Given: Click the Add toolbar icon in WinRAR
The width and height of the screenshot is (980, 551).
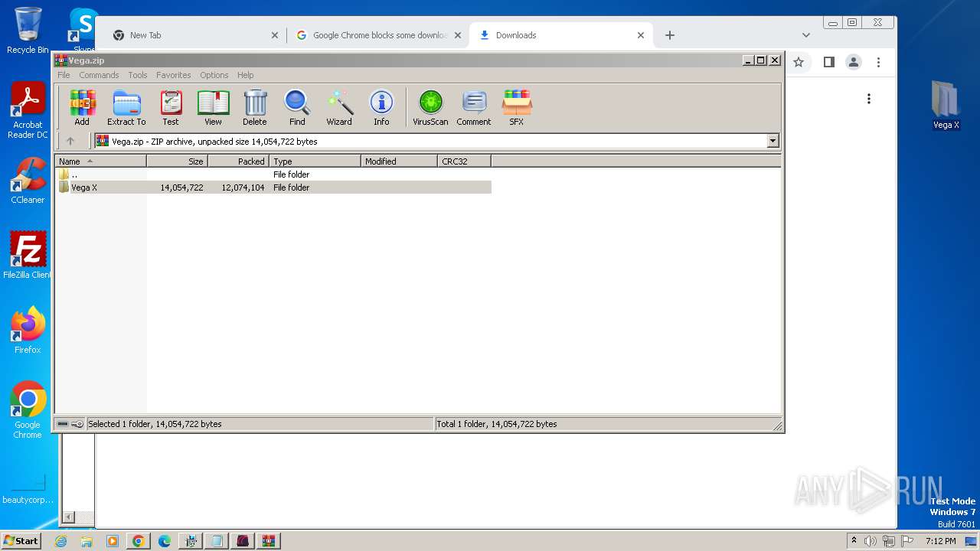Looking at the screenshot, I should (82, 108).
